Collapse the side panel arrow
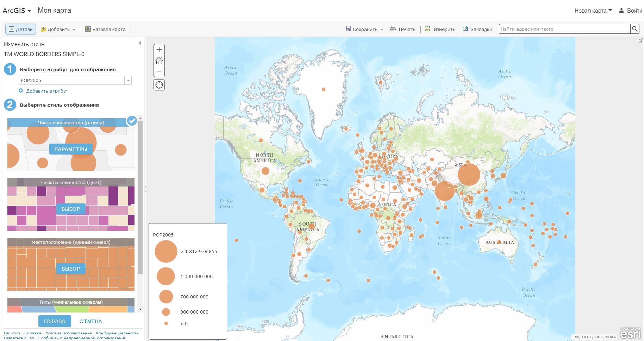The height and width of the screenshot is (341, 644). click(x=140, y=43)
